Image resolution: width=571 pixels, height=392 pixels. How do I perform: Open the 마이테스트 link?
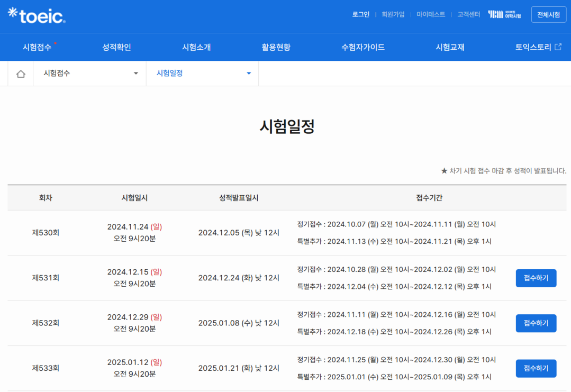(431, 15)
